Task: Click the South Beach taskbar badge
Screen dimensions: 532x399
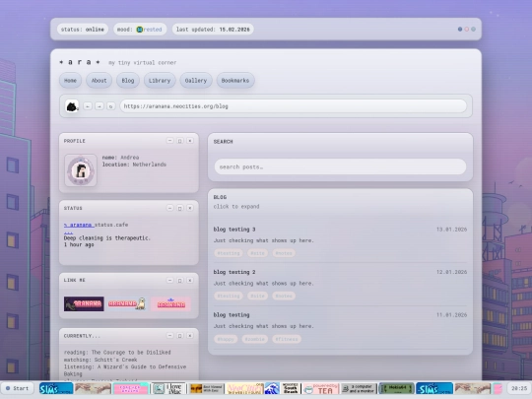Action: 291,388
